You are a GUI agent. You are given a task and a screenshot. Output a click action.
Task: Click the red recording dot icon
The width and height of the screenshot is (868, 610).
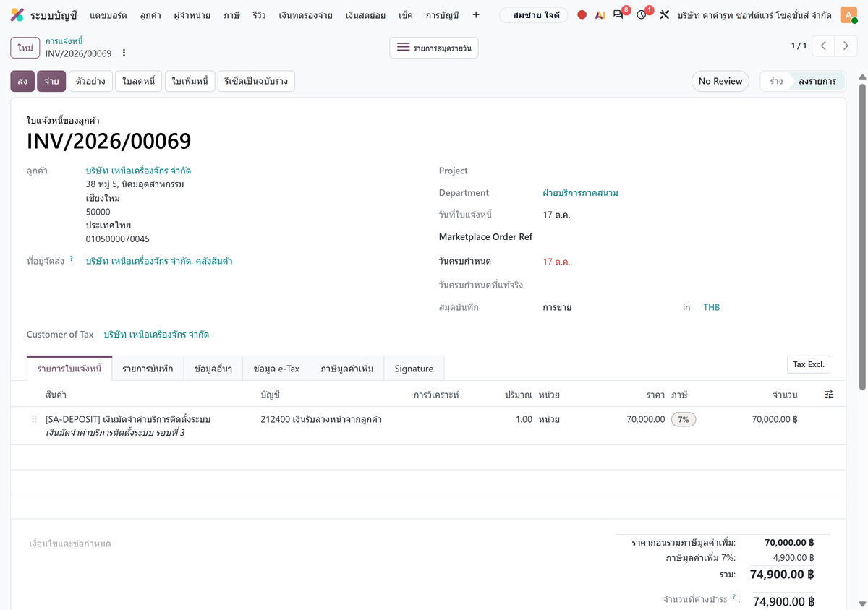pos(582,15)
